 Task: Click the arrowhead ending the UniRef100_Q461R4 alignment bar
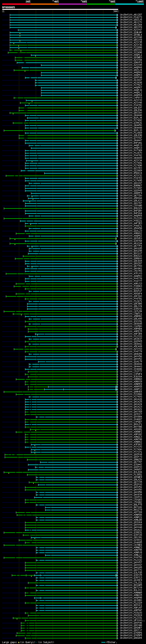coord(117,638)
